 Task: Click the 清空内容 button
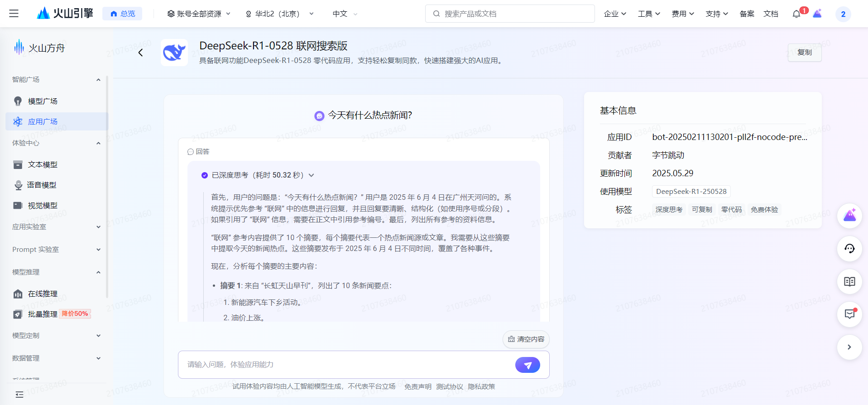click(x=526, y=339)
